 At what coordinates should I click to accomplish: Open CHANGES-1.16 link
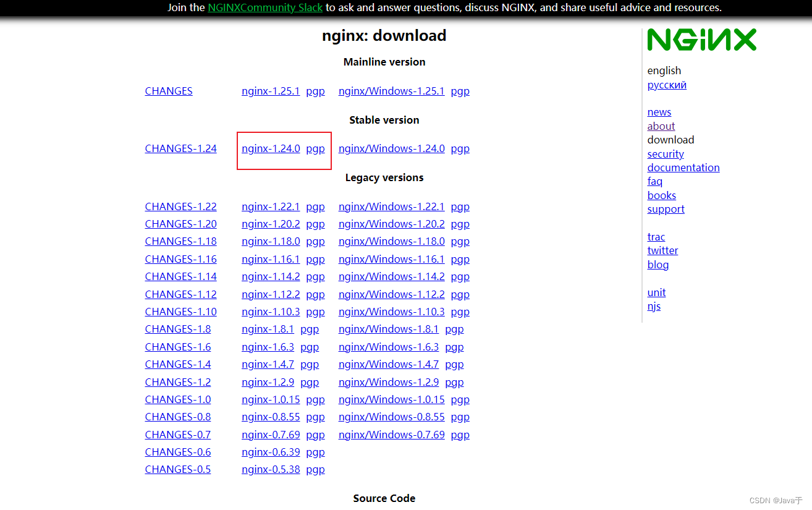coord(181,259)
